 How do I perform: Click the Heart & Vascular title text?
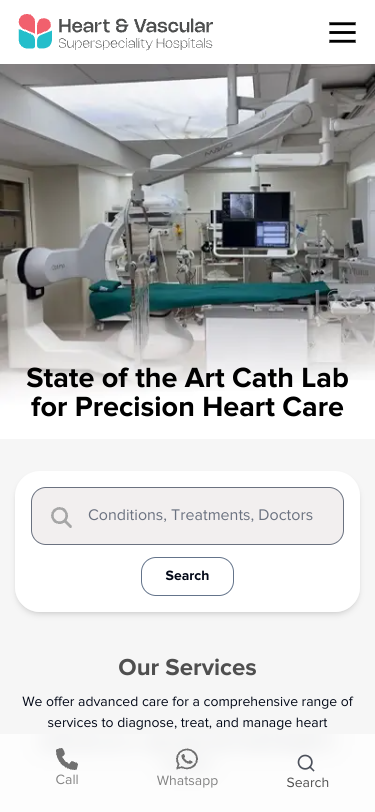(136, 25)
